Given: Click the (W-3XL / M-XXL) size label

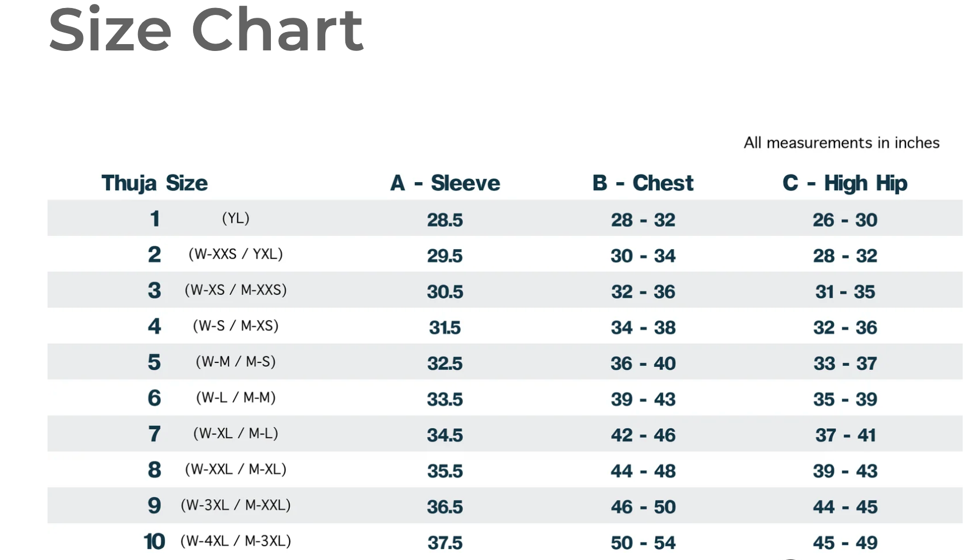Looking at the screenshot, I should tap(235, 505).
